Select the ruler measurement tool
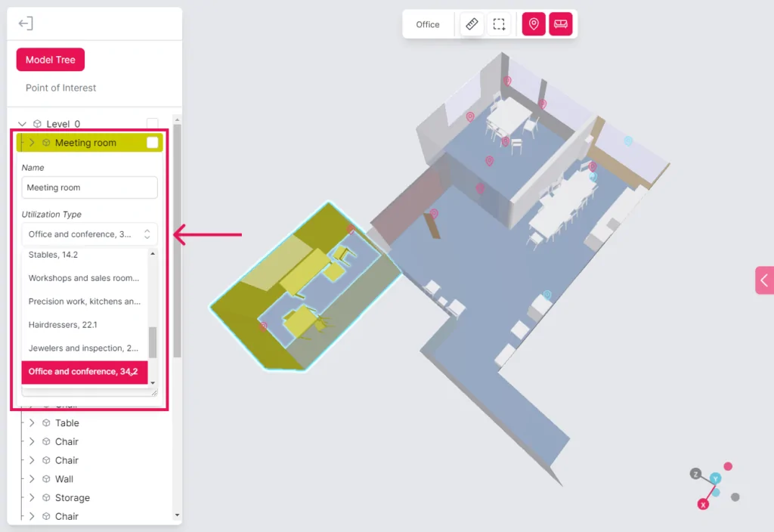The image size is (774, 532). point(472,23)
